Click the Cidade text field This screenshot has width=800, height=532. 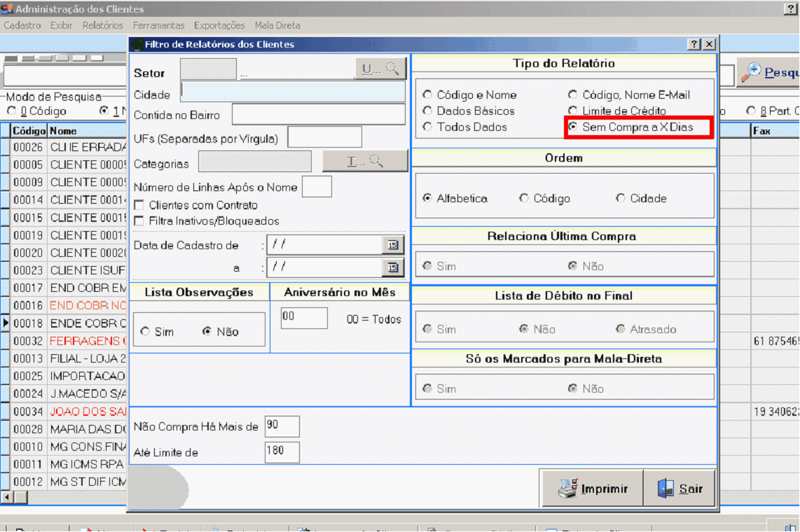point(293,92)
